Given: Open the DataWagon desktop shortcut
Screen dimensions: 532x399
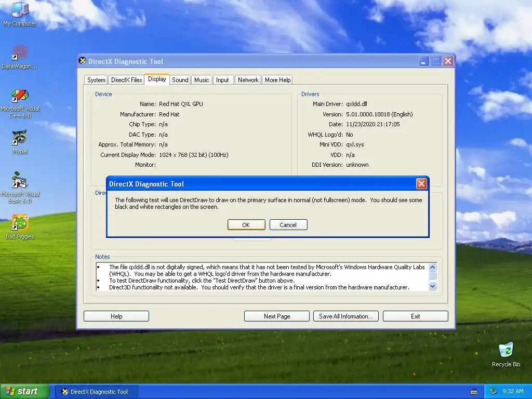Looking at the screenshot, I should tap(20, 57).
